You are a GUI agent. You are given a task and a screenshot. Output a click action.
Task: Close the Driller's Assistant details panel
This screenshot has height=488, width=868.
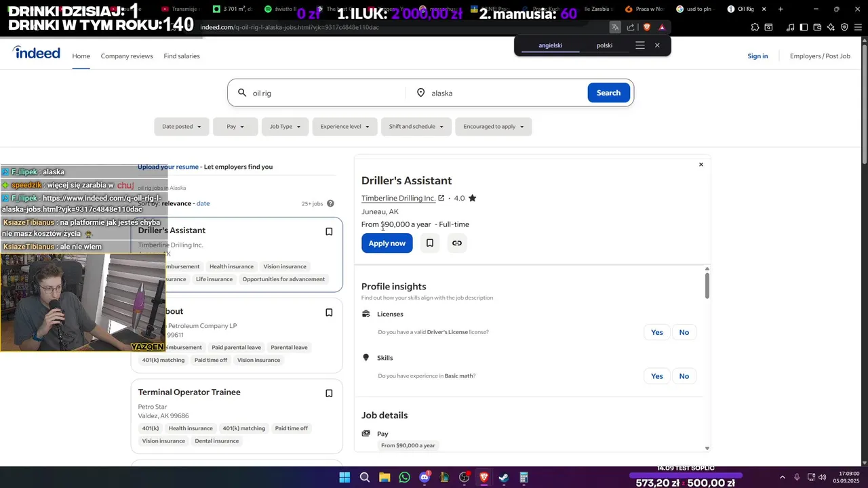[x=701, y=165]
